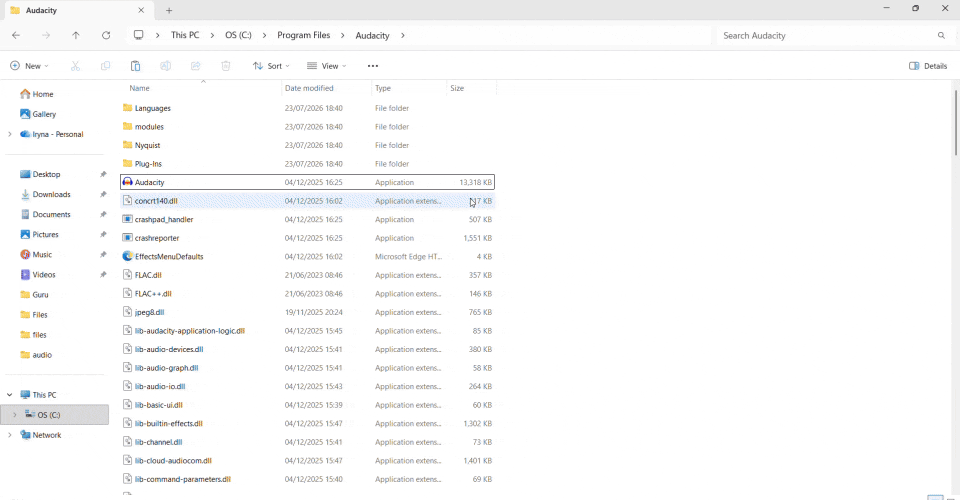The height and width of the screenshot is (500, 960).
Task: Open the Guru folder in sidebar
Action: (34, 294)
